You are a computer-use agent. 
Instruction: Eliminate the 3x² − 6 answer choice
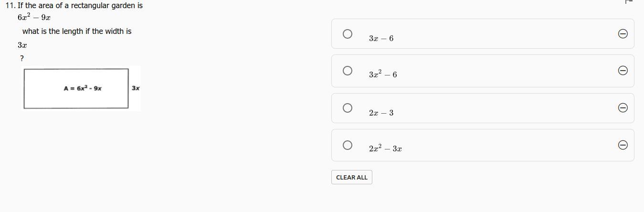tap(623, 71)
